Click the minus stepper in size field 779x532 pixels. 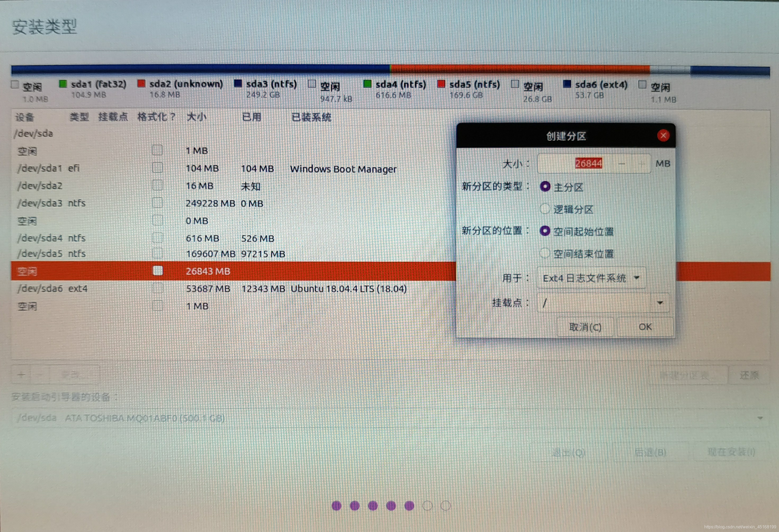622,164
